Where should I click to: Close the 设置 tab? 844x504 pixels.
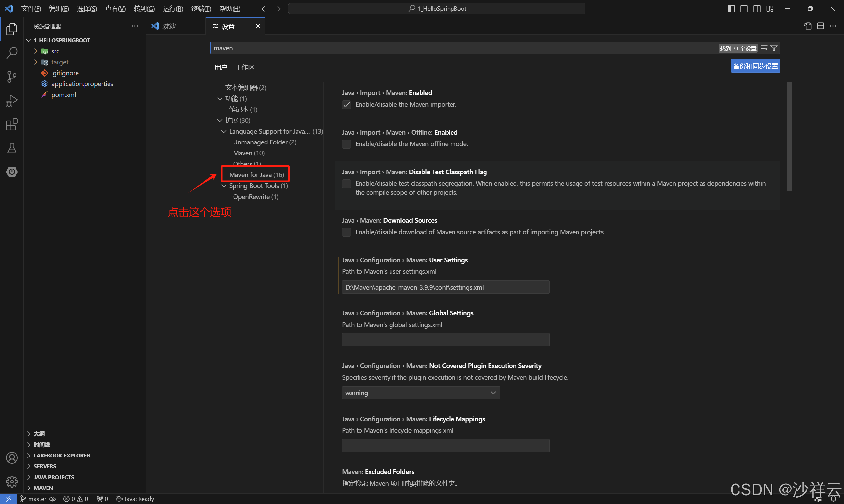(258, 26)
